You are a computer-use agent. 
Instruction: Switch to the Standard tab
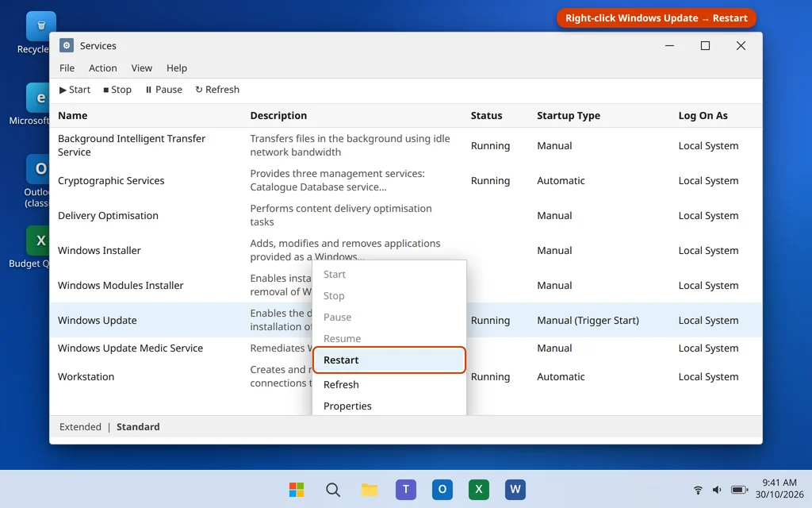(138, 426)
